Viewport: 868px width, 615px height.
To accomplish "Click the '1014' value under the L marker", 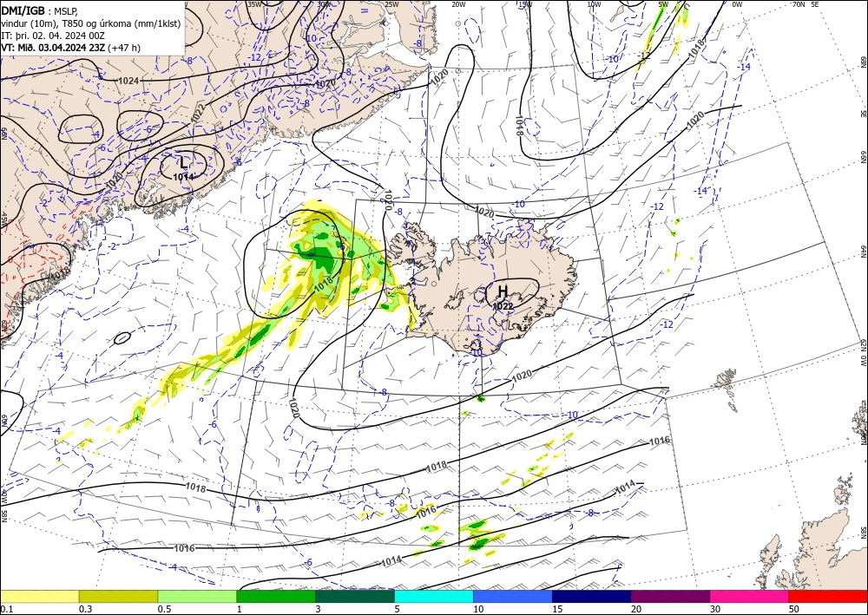I will 183,177.
